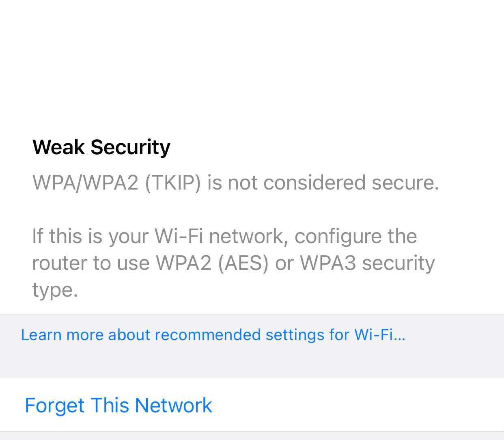
Task: Click 'Wi-Fi…' at the end of the link
Action: [379, 335]
